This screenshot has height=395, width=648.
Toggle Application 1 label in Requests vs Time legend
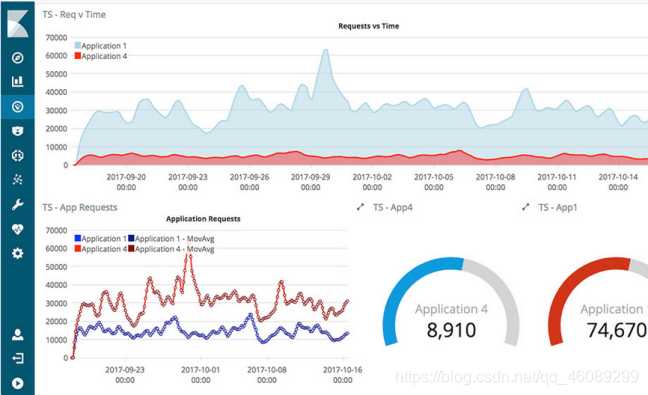tap(104, 46)
